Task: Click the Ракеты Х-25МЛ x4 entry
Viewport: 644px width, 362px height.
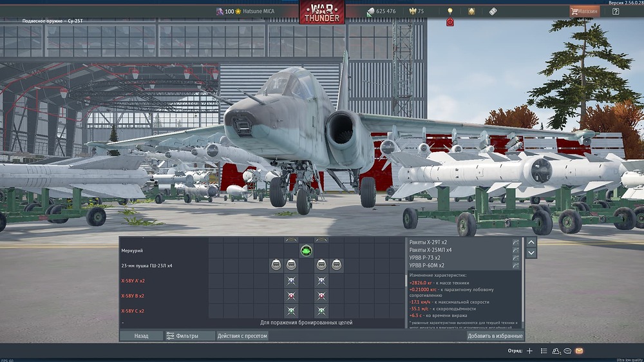Action: click(430, 250)
